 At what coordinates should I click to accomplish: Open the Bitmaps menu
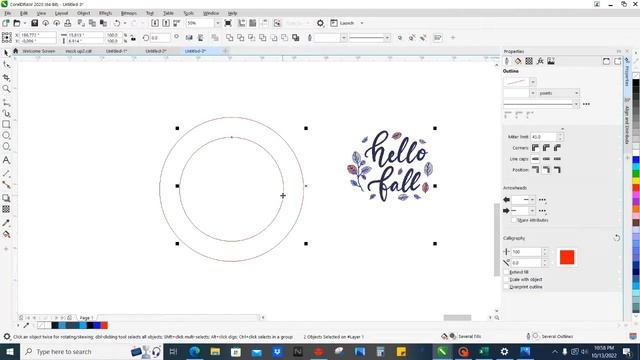pos(129,13)
